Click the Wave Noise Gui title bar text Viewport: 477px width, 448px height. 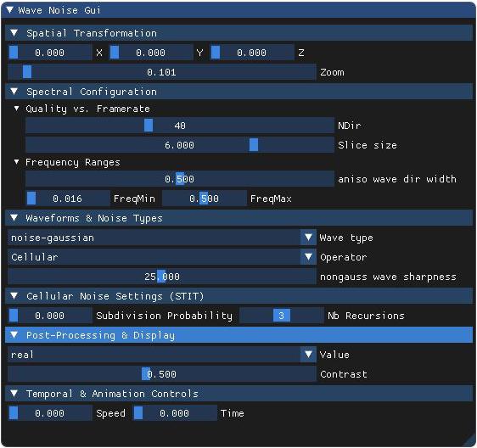coord(59,10)
